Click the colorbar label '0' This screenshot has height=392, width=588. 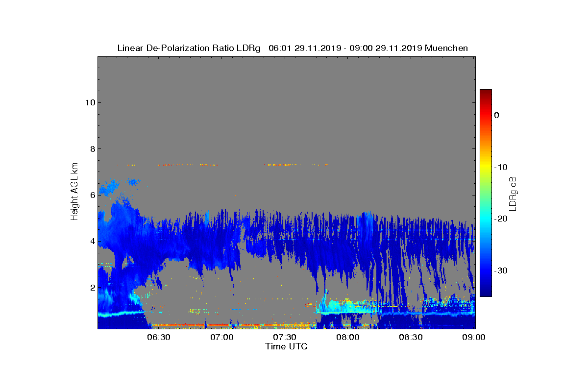496,115
